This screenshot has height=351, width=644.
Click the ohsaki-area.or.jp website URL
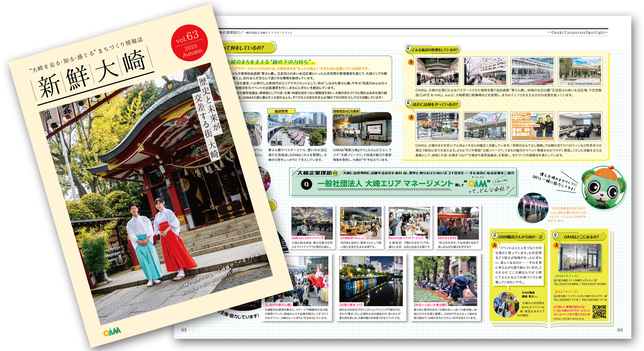[568, 319]
